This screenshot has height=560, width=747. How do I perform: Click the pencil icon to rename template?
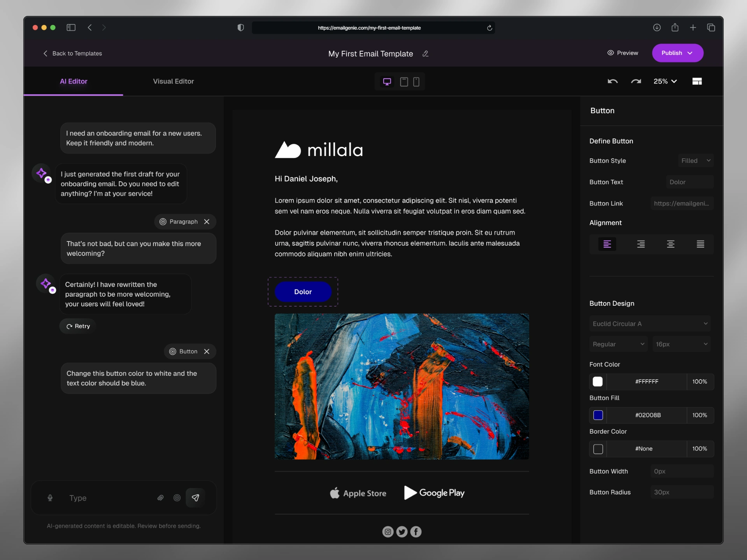pyautogui.click(x=426, y=54)
